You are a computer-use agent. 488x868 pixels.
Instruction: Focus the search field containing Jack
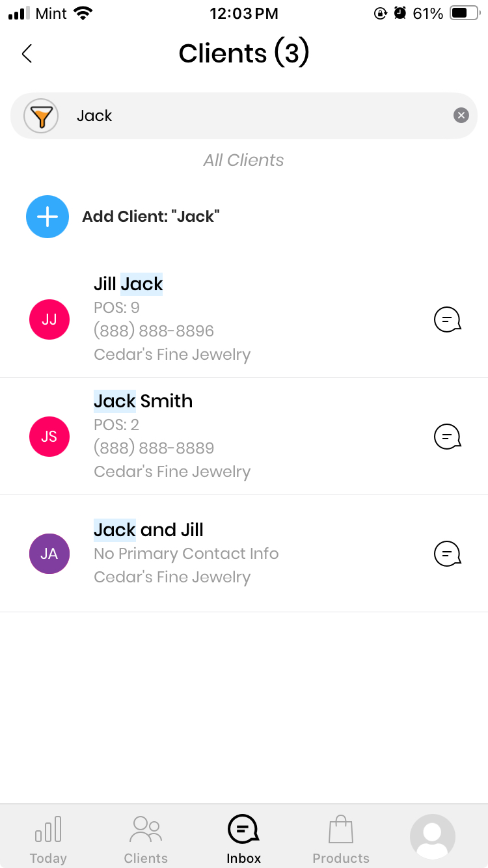click(254, 116)
